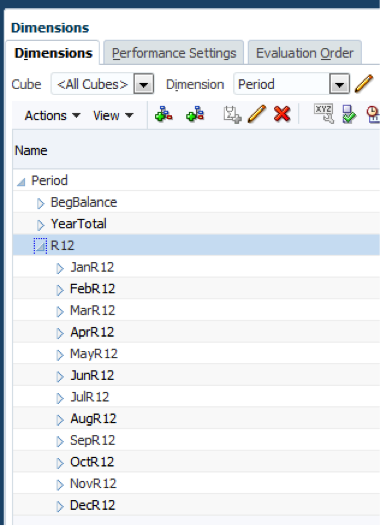
Task: Click the grayed Add Summary Period icon
Action: pos(232,115)
